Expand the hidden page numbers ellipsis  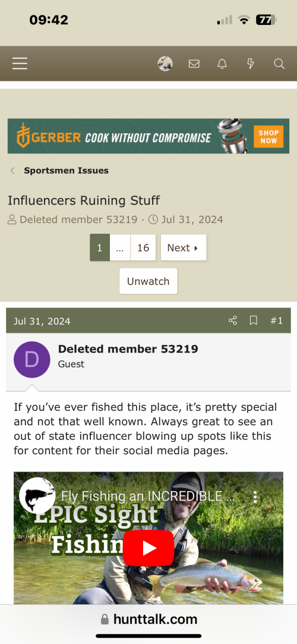[x=120, y=247]
